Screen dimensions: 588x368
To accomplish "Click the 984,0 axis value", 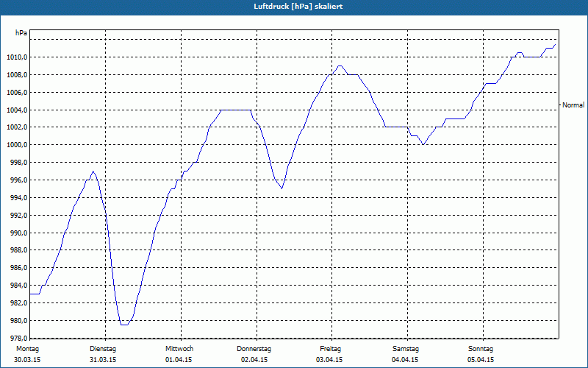I will pyautogui.click(x=18, y=286).
